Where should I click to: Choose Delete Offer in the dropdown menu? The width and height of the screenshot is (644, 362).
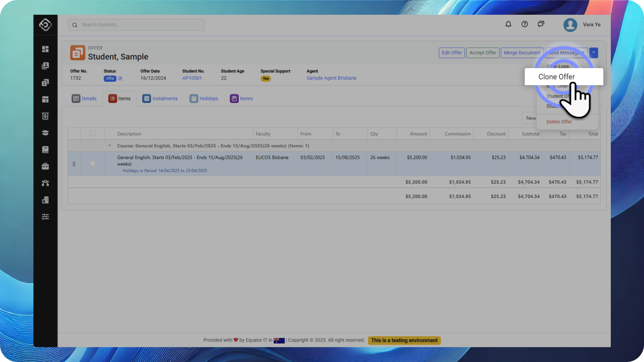tap(559, 122)
